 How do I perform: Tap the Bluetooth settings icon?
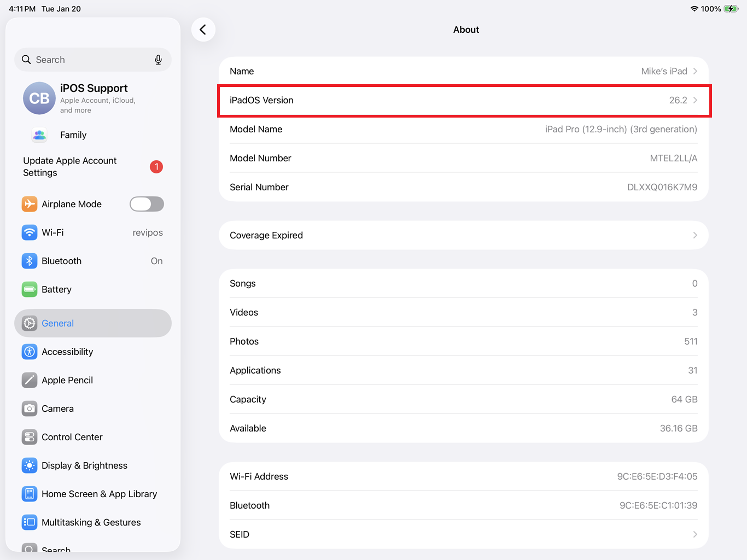click(x=30, y=261)
